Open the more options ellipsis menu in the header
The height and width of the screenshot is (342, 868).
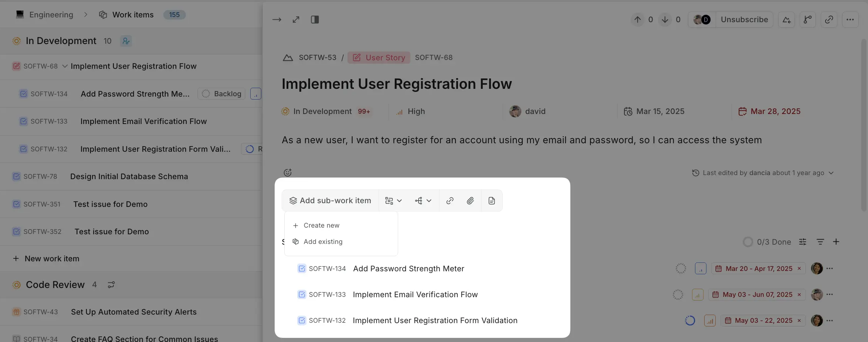tap(850, 20)
